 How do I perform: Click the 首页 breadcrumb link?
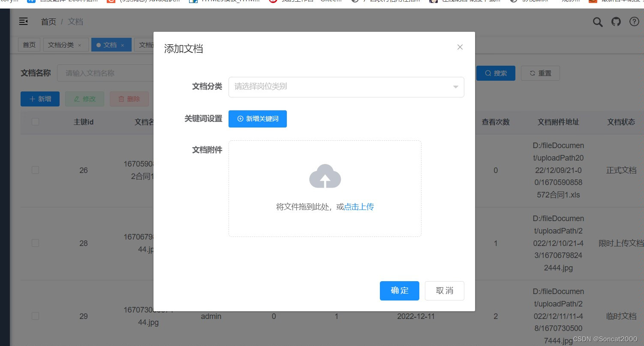tap(48, 21)
